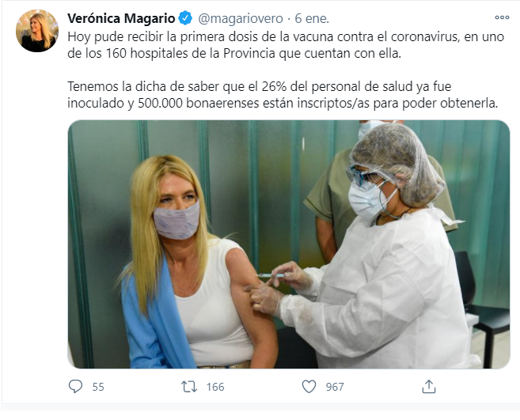The width and height of the screenshot is (520, 420).
Task: Click the blonde woman's face mask in photo
Action: [176, 221]
